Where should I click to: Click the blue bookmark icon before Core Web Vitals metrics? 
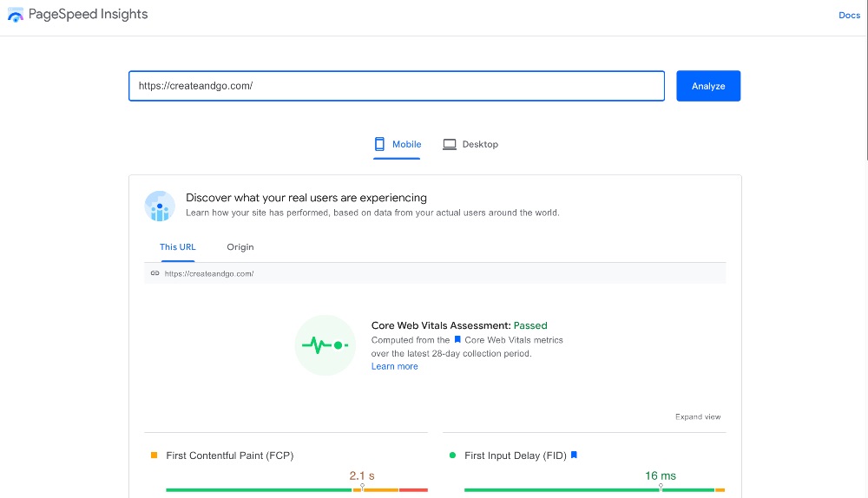click(x=457, y=340)
